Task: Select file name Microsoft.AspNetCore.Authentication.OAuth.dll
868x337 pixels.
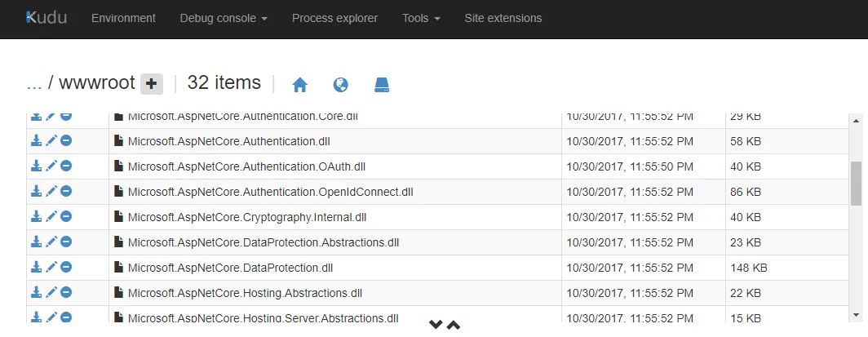Action: tap(246, 166)
